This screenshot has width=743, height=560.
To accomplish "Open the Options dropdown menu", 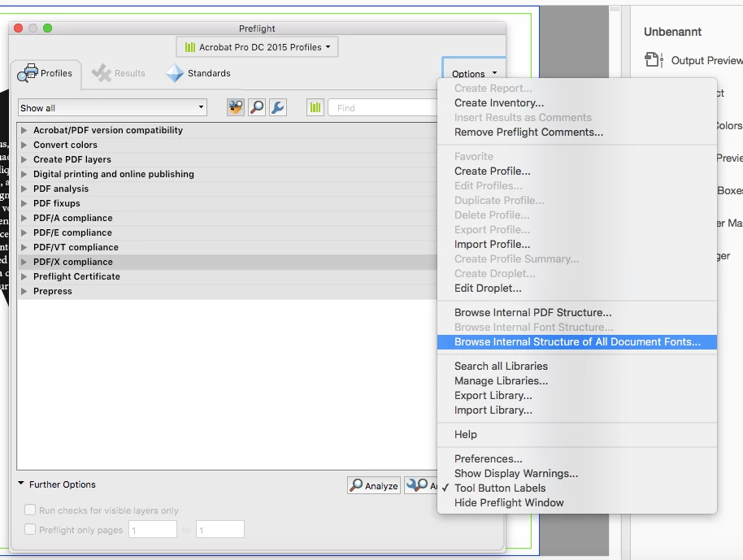I will [474, 73].
